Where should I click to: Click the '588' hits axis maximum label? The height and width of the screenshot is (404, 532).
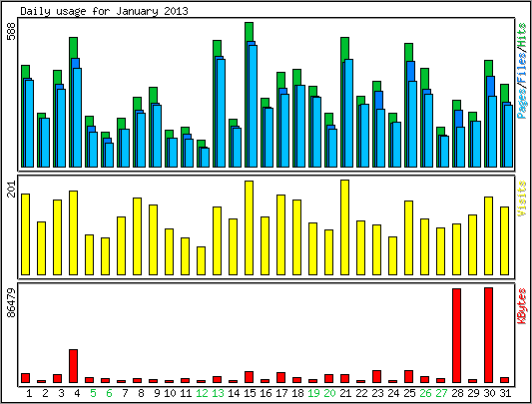(x=12, y=31)
